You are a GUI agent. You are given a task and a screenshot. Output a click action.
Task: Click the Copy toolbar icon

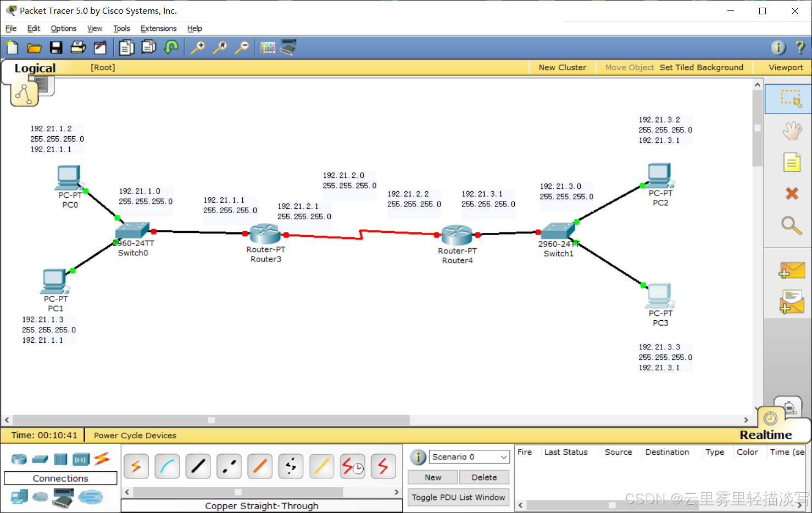(x=127, y=48)
